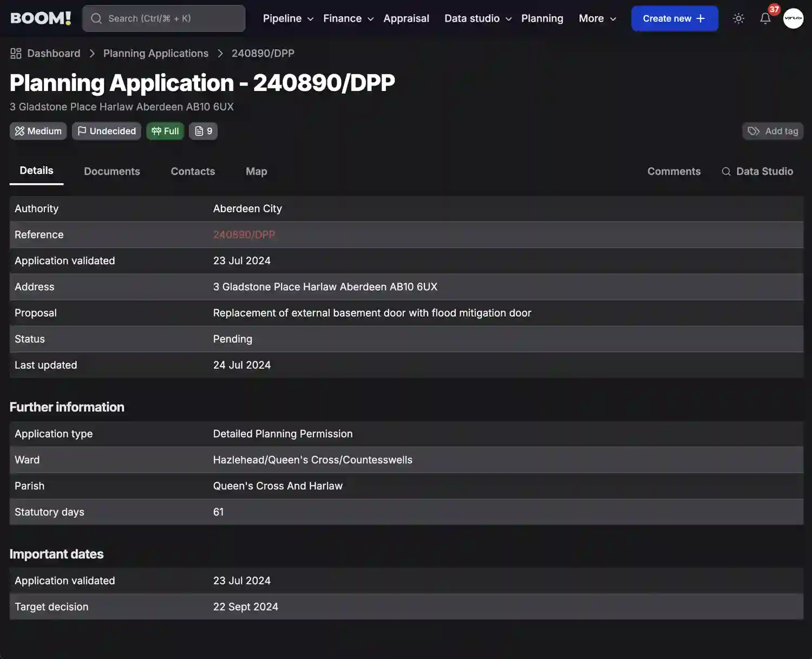
Task: Click the 9 documents badge
Action: (x=203, y=131)
